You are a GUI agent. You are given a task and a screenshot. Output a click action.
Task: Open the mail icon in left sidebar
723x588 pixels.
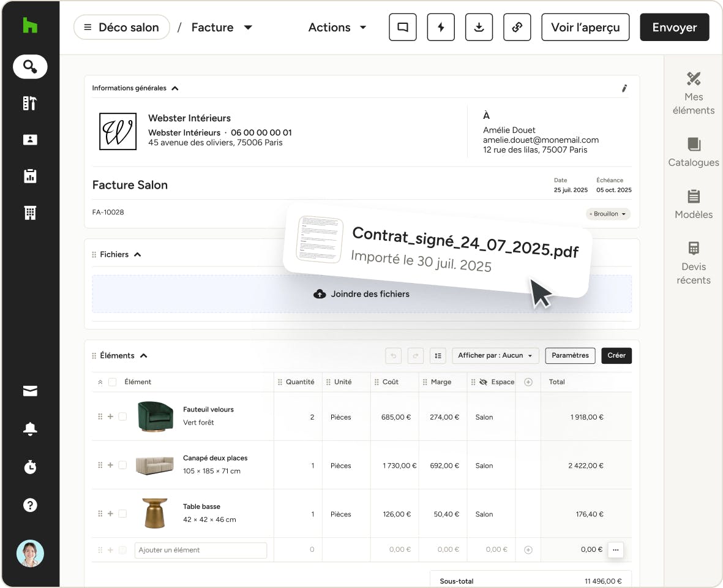pos(30,391)
